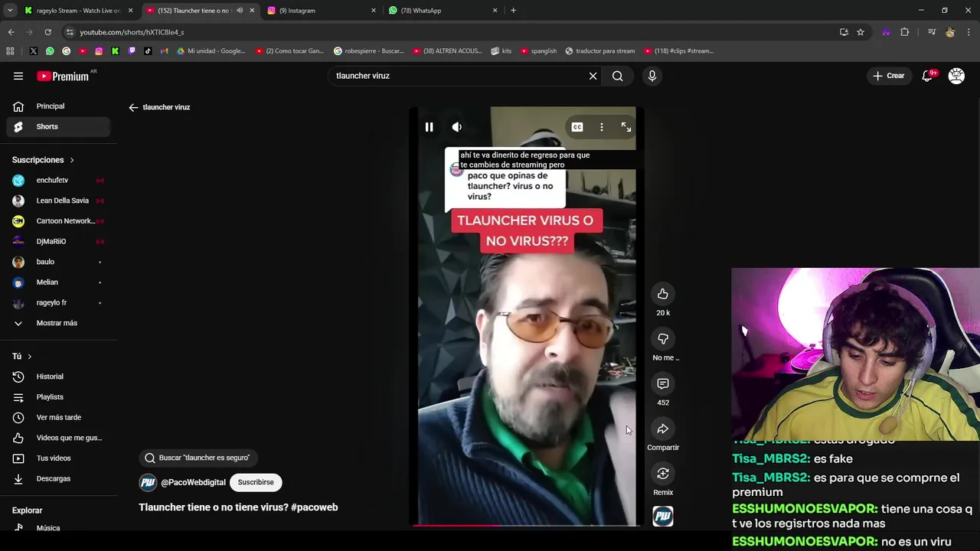Go back using the arrow beside 'tlauncher viruz'
The image size is (980, 551).
[x=133, y=107]
